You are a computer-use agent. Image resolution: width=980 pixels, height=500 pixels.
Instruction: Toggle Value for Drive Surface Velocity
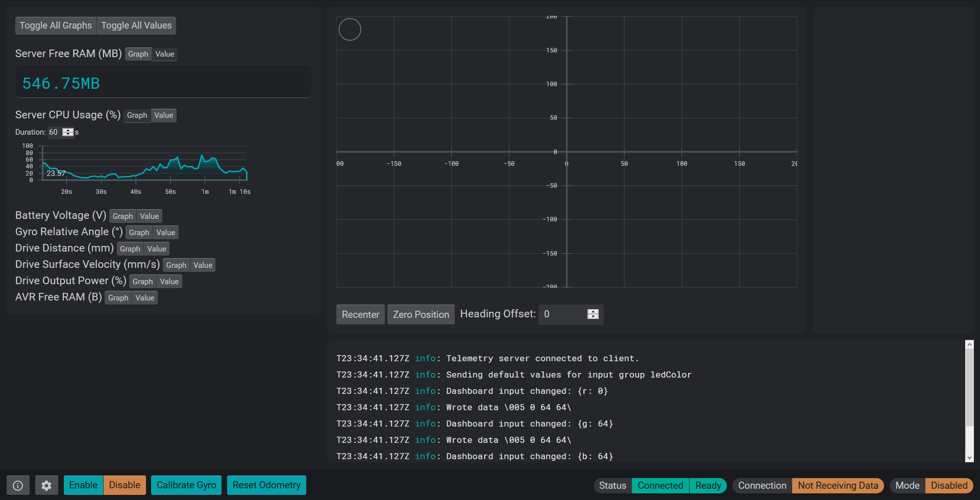pyautogui.click(x=203, y=265)
